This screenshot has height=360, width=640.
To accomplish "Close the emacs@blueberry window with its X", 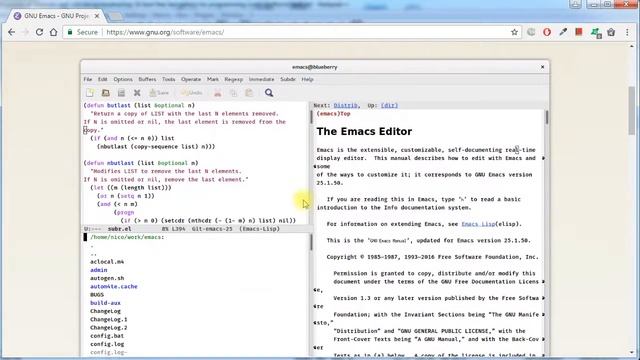I will 542,67.
